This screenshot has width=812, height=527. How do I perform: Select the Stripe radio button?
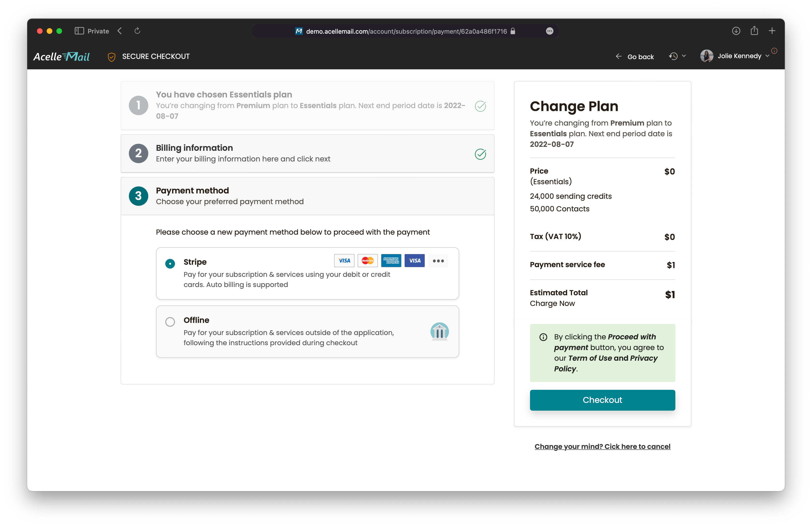170,261
